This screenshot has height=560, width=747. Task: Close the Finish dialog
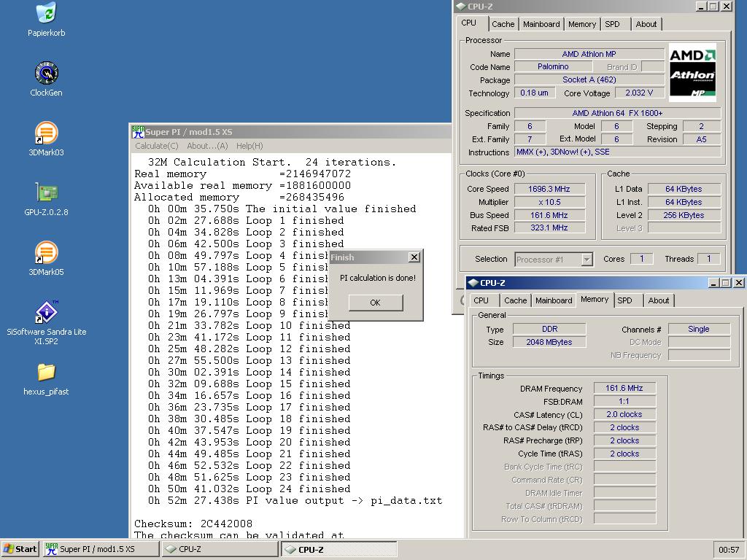[x=414, y=257]
